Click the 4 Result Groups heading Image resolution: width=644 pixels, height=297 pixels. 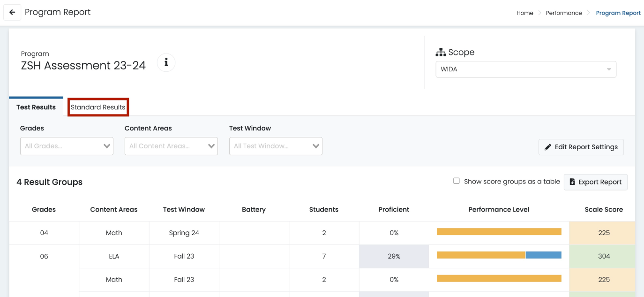[x=50, y=182]
